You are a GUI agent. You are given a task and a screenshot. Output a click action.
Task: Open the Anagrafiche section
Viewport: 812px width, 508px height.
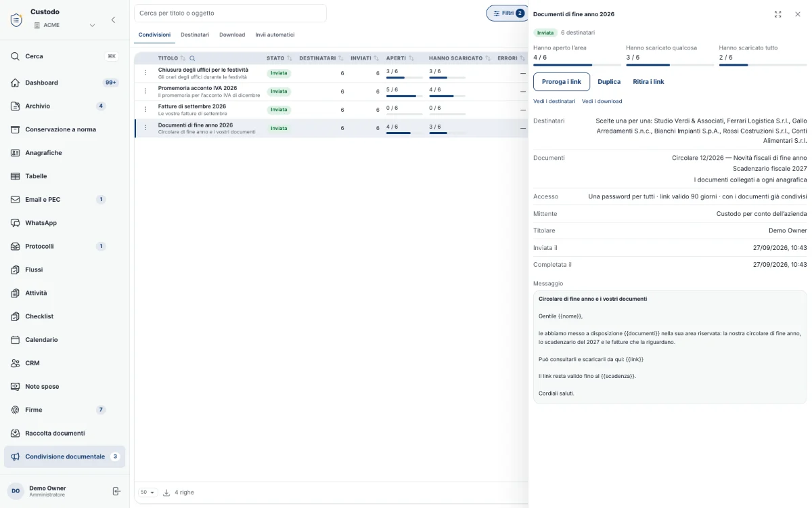(x=64, y=153)
